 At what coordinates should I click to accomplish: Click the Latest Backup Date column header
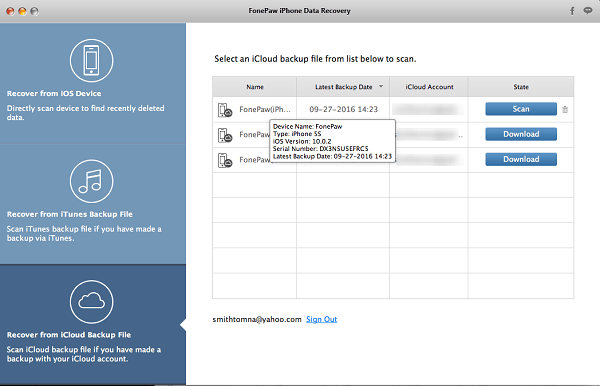coord(343,87)
